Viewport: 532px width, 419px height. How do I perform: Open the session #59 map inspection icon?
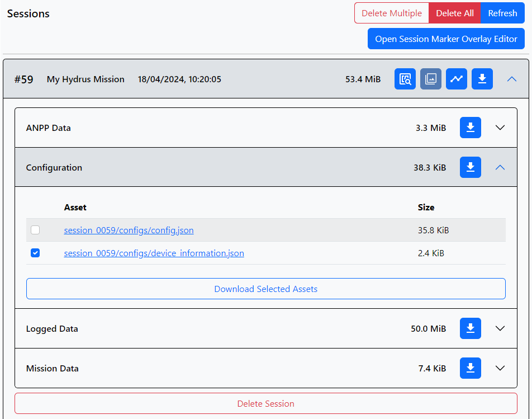(x=405, y=79)
